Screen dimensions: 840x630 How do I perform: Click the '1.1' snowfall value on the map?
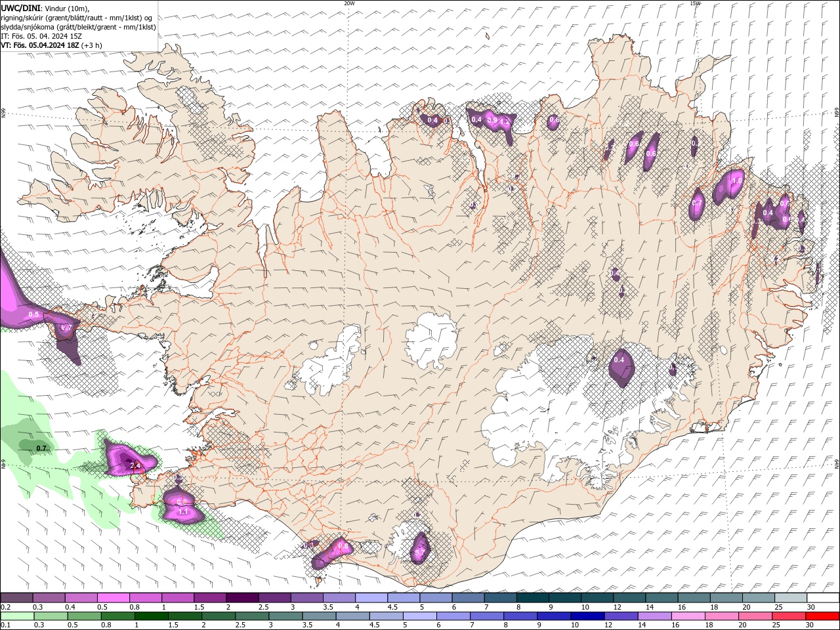[x=184, y=511]
